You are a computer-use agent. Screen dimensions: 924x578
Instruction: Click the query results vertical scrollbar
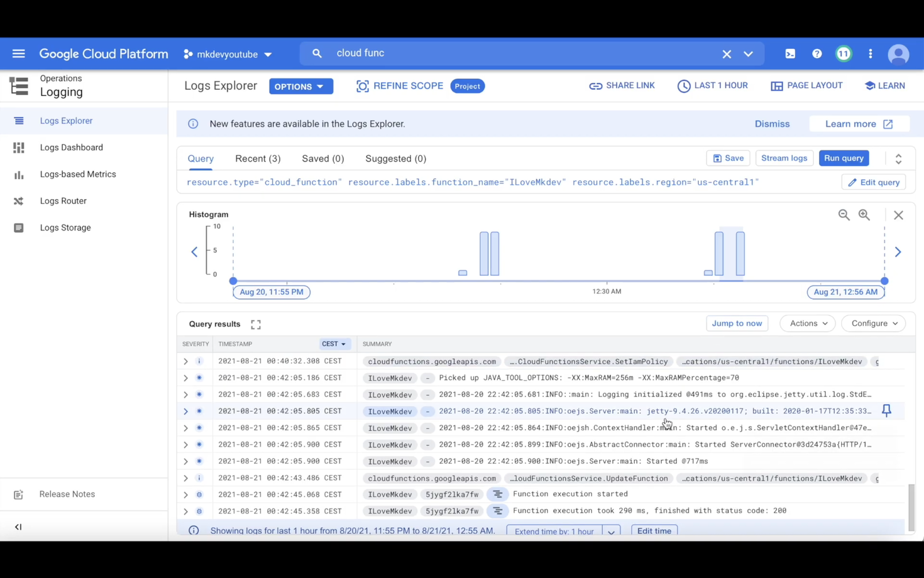coord(911,508)
